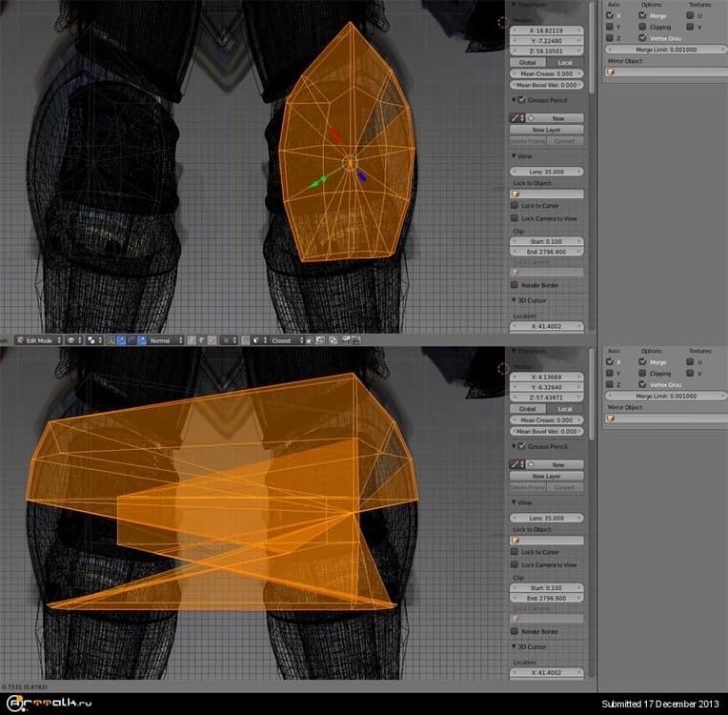Click the upper panel End: 2796.900 field

[x=546, y=252]
